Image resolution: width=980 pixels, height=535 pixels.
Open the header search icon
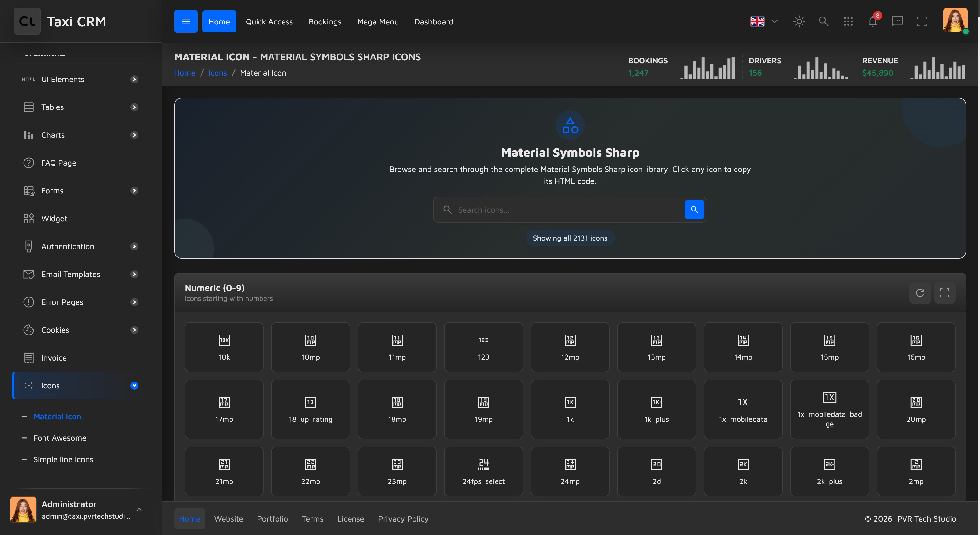pyautogui.click(x=823, y=21)
